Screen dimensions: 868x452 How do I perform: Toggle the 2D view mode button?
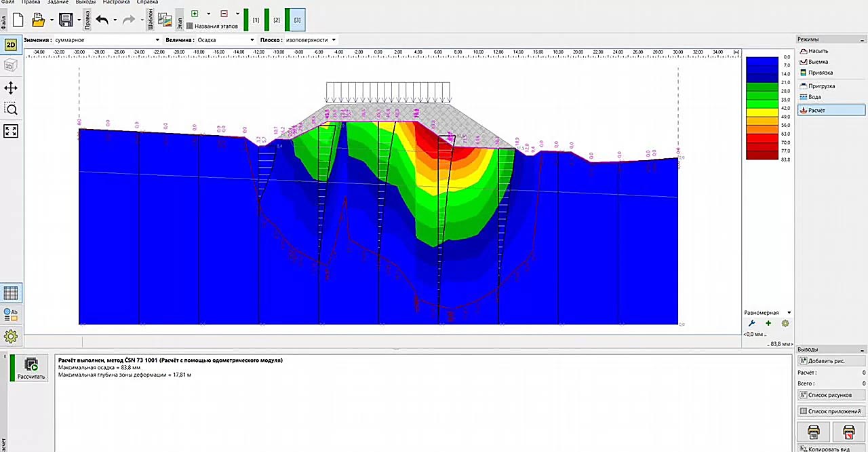[x=11, y=45]
